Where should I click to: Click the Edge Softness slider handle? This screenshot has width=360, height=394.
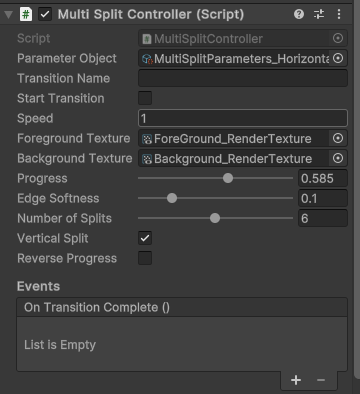click(172, 198)
